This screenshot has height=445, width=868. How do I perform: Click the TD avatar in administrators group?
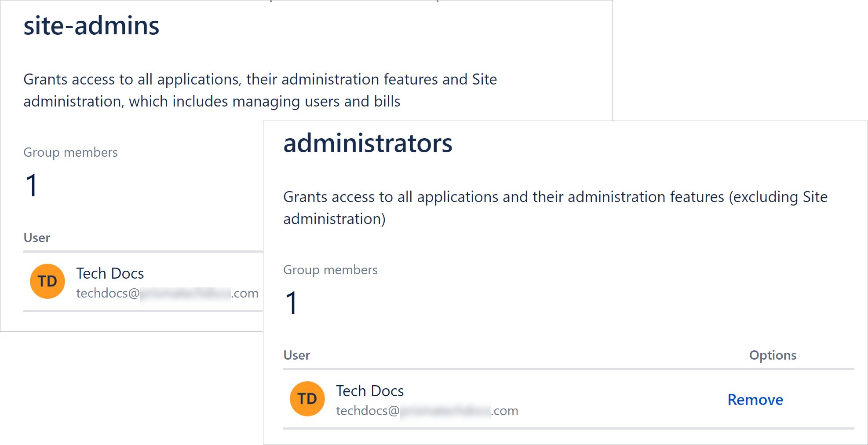307,399
